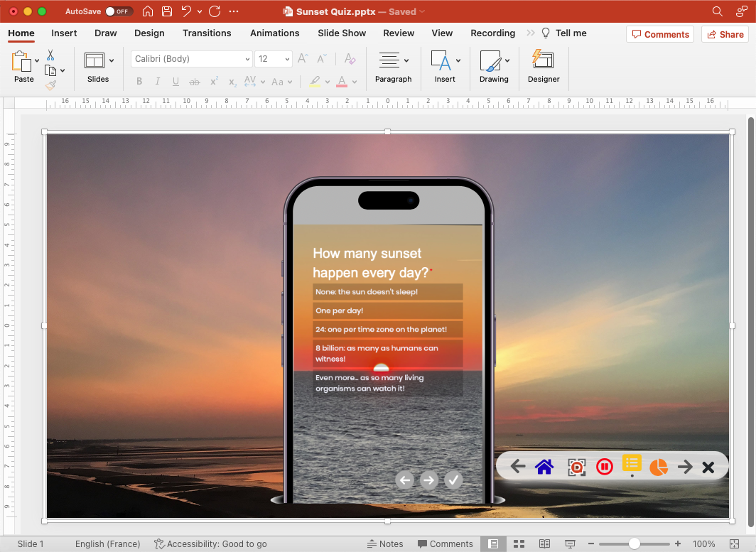Click the red pause icon in floating toolbar

(x=604, y=467)
